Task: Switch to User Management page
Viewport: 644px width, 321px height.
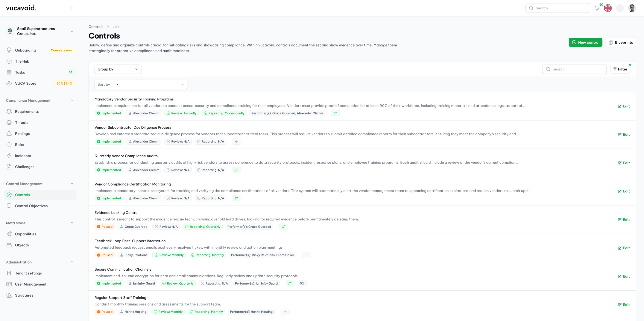Action: pyautogui.click(x=30, y=284)
